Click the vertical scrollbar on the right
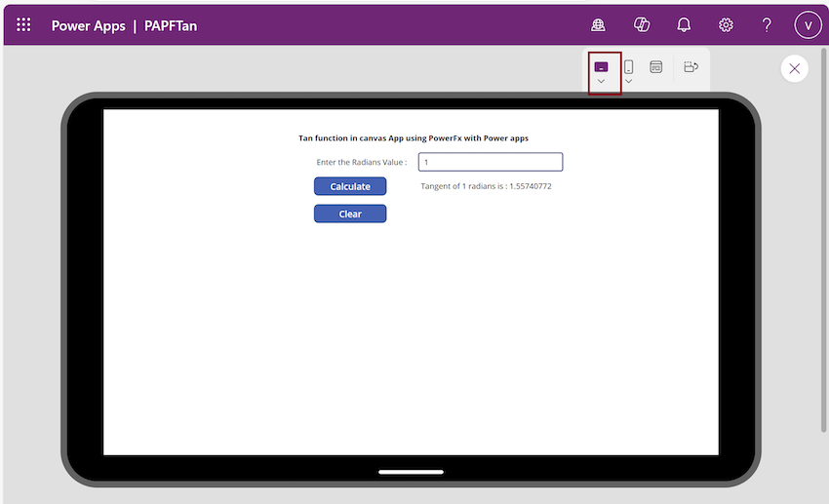Screen dimensions: 829x504 click(x=823, y=241)
